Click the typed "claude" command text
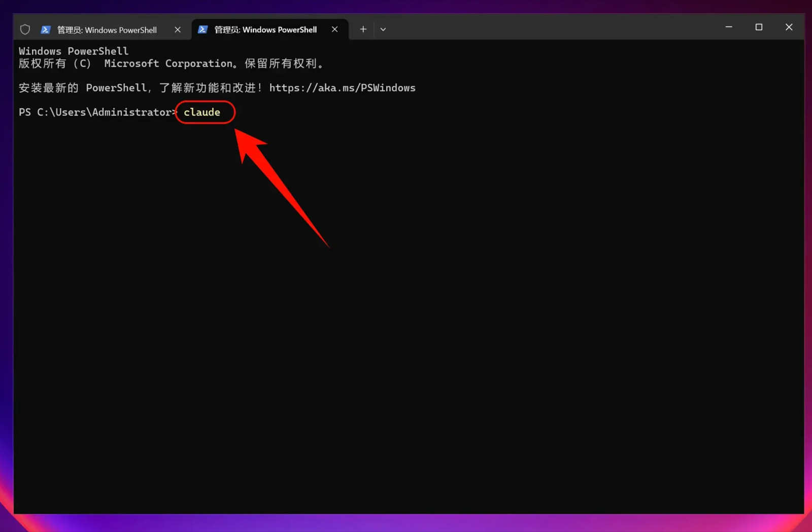The height and width of the screenshot is (532, 812). (x=202, y=112)
